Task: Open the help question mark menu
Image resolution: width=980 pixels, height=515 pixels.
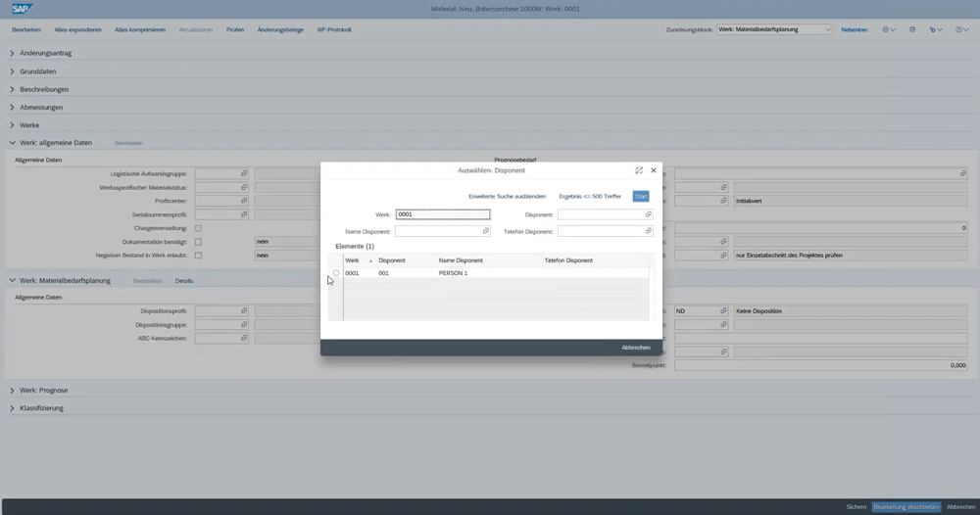Action: [961, 29]
